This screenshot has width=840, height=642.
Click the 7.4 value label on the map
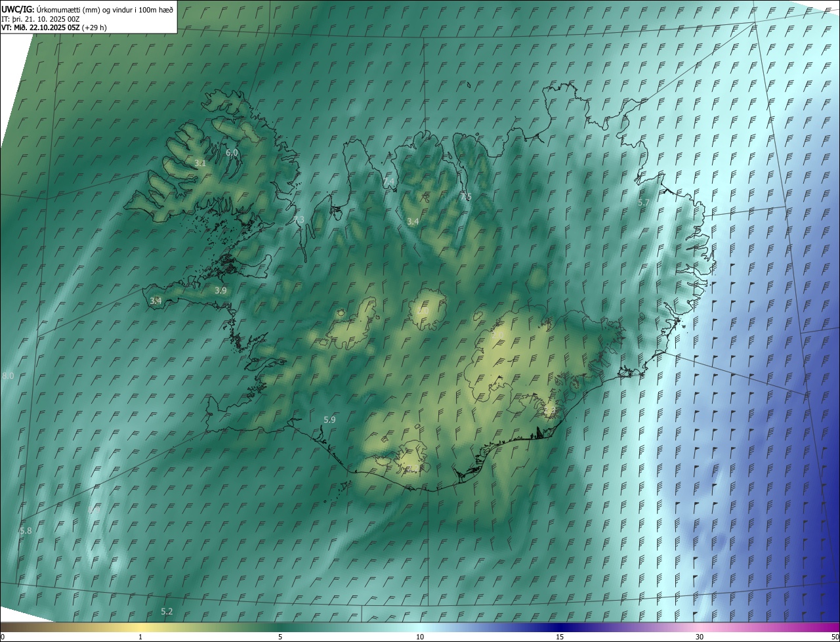[x=388, y=181]
